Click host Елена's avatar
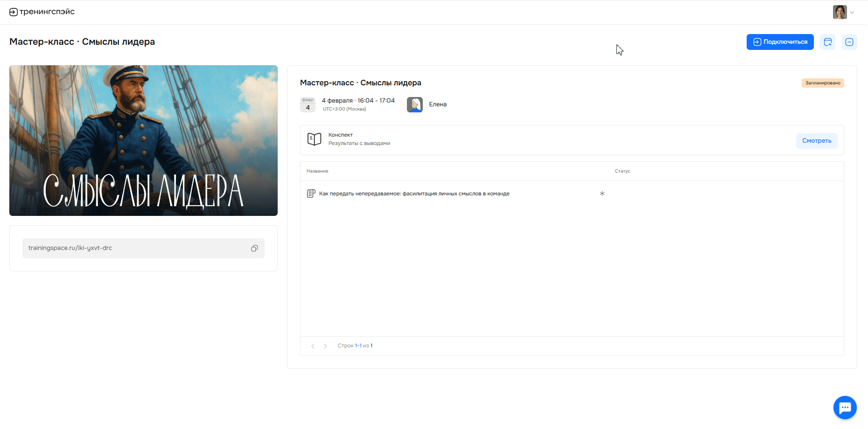This screenshot has width=868, height=429. coord(414,104)
